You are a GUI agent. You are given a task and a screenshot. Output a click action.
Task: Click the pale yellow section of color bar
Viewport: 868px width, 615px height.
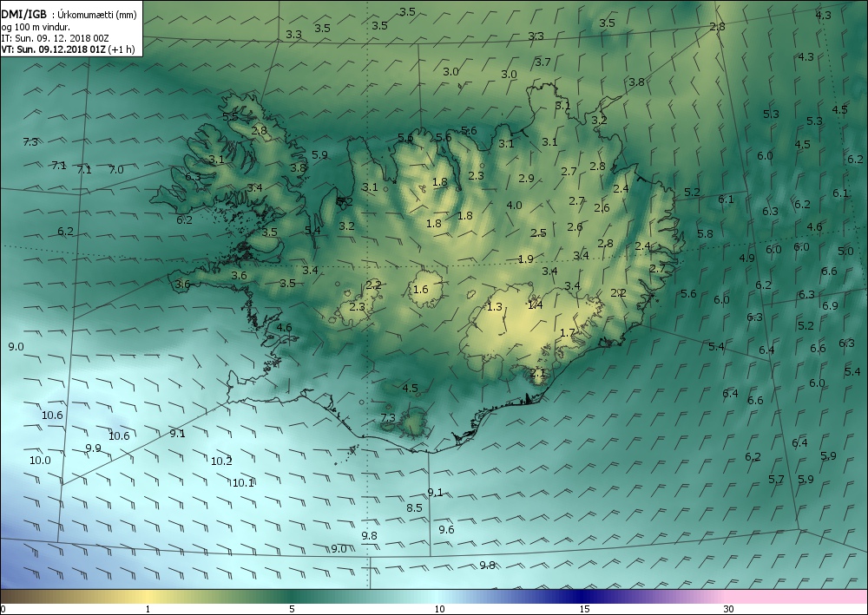(148, 596)
